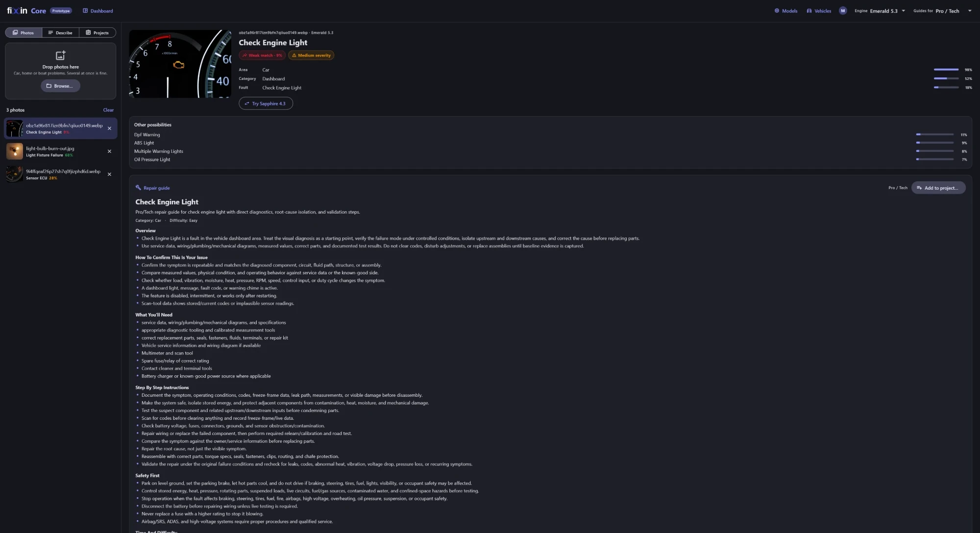Click the fixin Core logo
Image resolution: width=980 pixels, height=533 pixels.
(x=26, y=11)
